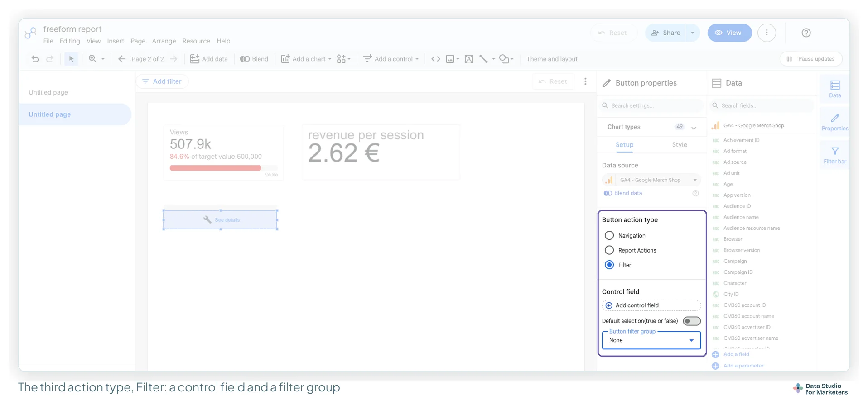The image size is (868, 405).
Task: Go to previous page arrow
Action: point(121,59)
